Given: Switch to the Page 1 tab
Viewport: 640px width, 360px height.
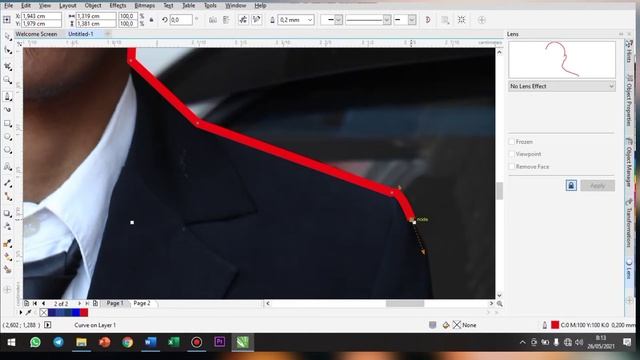Looking at the screenshot, I should pyautogui.click(x=114, y=303).
